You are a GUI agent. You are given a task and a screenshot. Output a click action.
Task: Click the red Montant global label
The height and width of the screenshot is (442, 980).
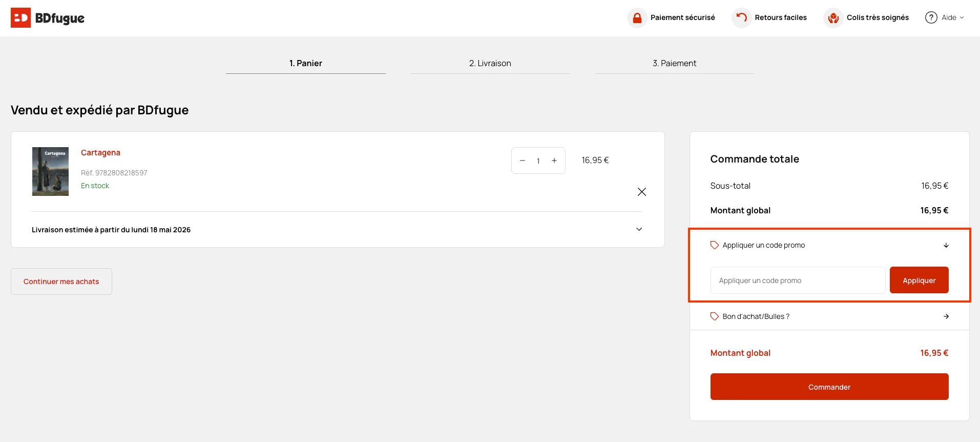tap(740, 353)
